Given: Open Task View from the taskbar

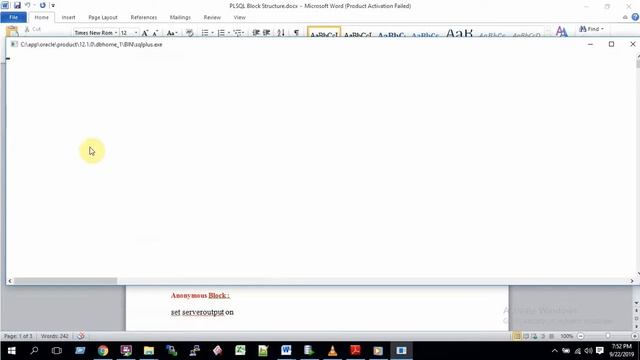Looking at the screenshot, I should (x=57, y=351).
